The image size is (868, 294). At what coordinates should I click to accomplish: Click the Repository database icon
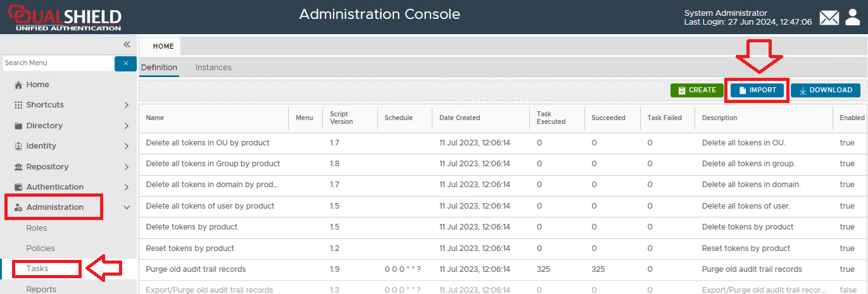(18, 167)
